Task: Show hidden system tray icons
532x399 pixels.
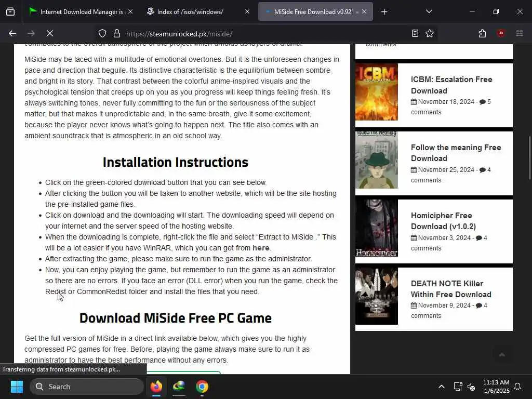Action: 442,387
